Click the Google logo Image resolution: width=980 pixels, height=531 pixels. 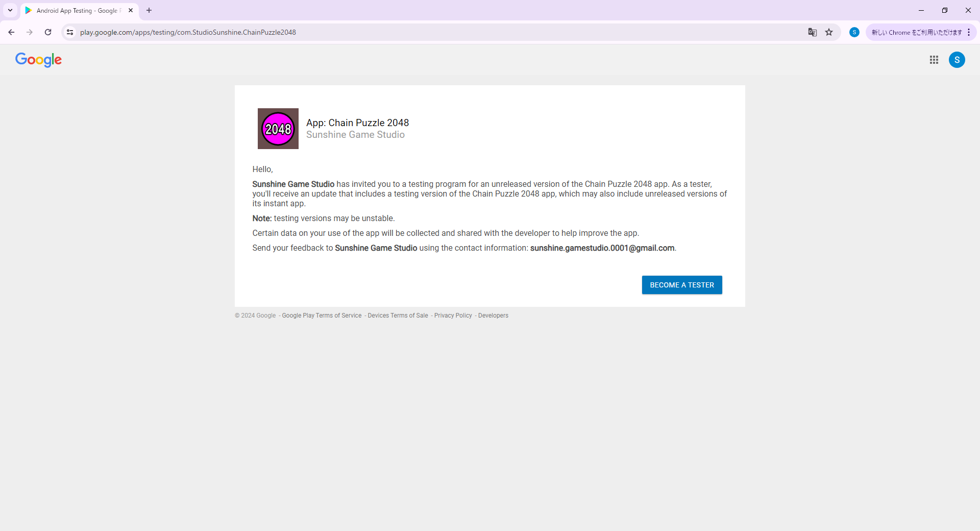point(38,60)
